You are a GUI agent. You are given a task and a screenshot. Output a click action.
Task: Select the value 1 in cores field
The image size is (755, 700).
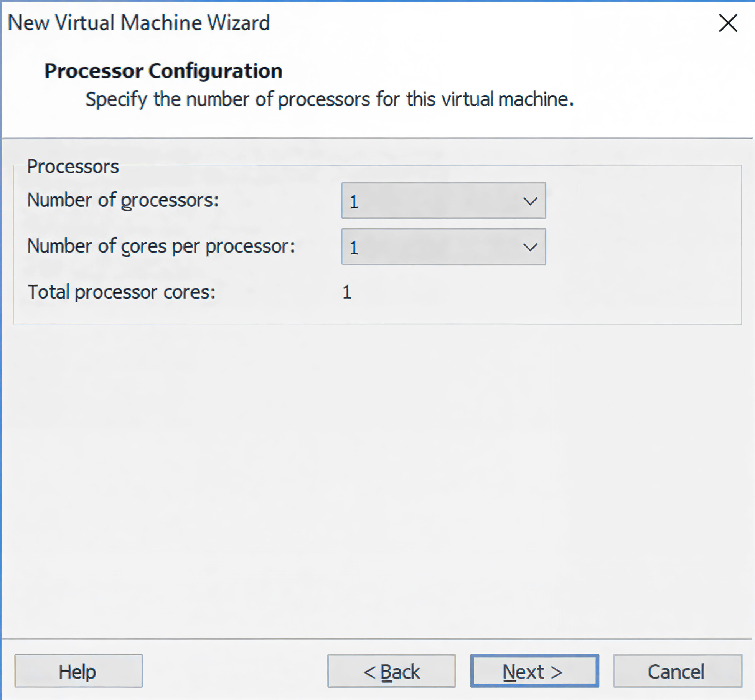[x=354, y=248]
